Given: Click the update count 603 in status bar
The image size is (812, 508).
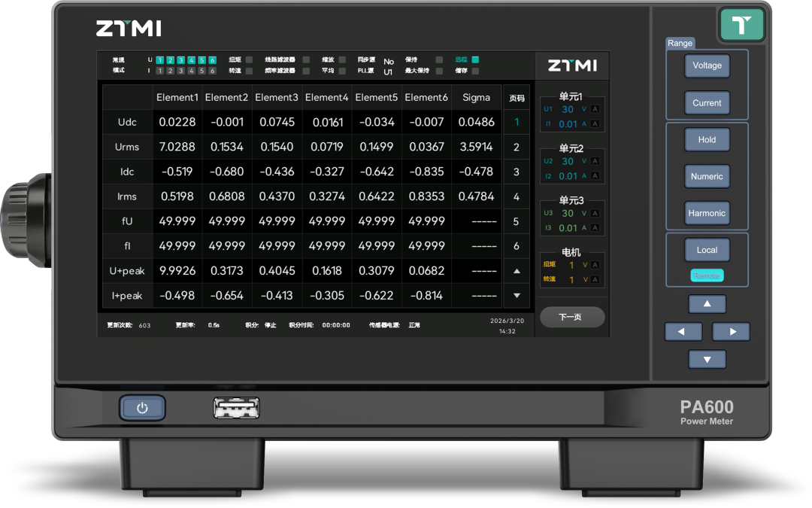Looking at the screenshot, I should [144, 326].
